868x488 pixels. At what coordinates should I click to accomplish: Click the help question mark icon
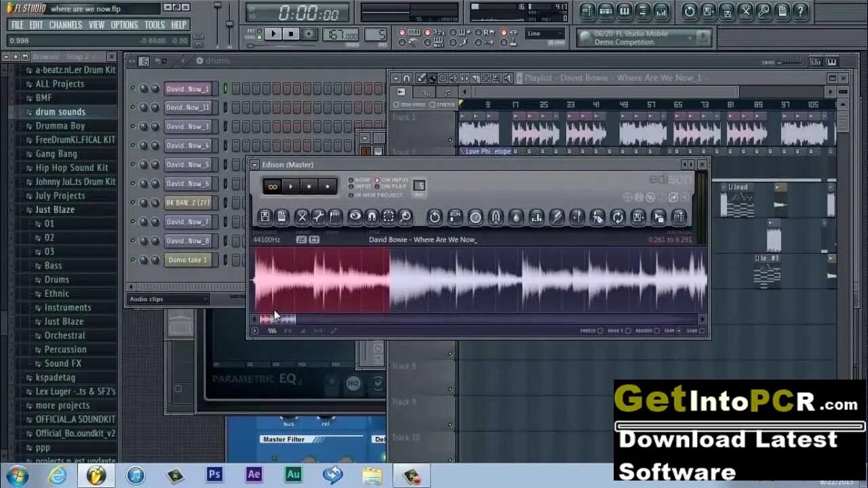click(801, 11)
